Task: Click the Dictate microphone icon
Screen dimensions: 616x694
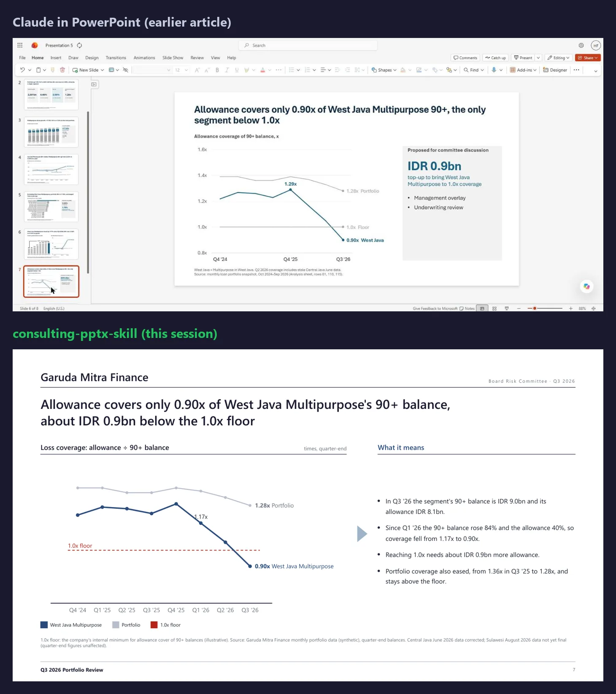Action: click(494, 70)
